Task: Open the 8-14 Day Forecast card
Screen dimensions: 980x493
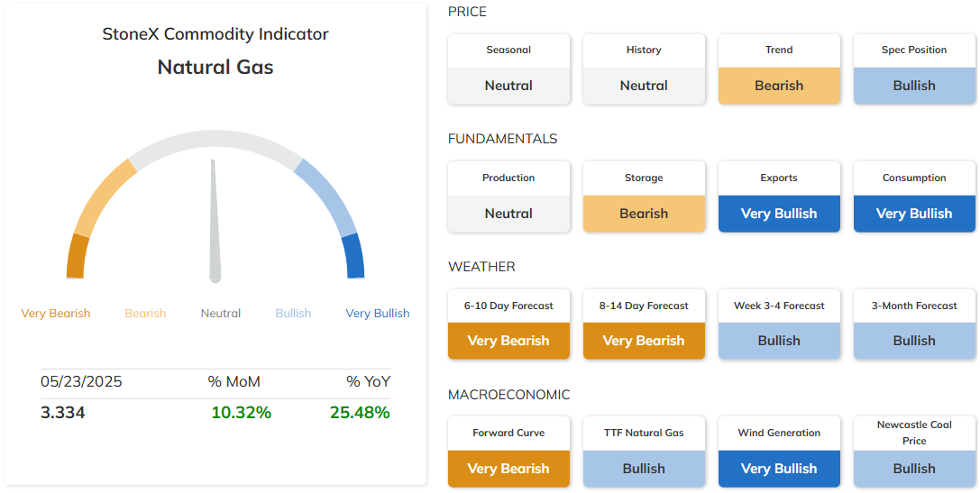Action: click(644, 324)
